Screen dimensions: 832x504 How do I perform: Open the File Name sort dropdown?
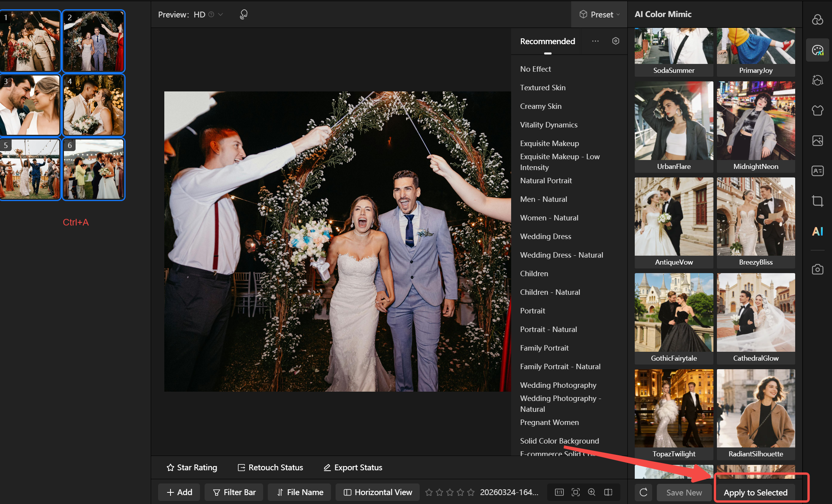click(300, 492)
